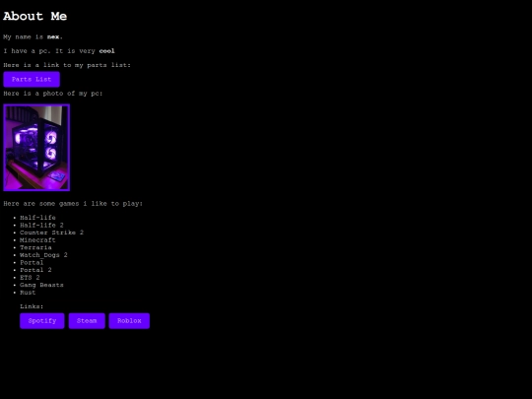Select the Counter Strike 2 list item
532x399 pixels.
(x=51, y=233)
